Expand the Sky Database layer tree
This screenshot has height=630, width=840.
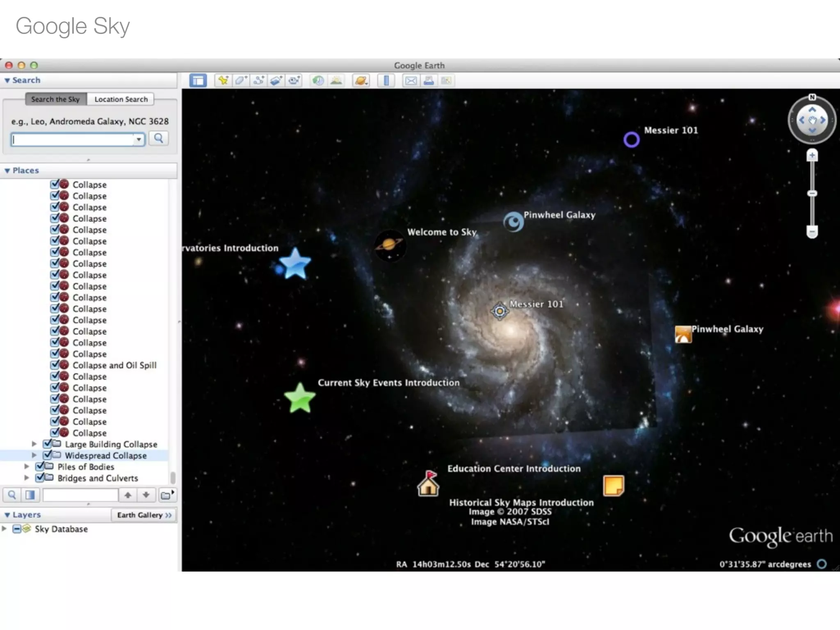pyautogui.click(x=4, y=529)
